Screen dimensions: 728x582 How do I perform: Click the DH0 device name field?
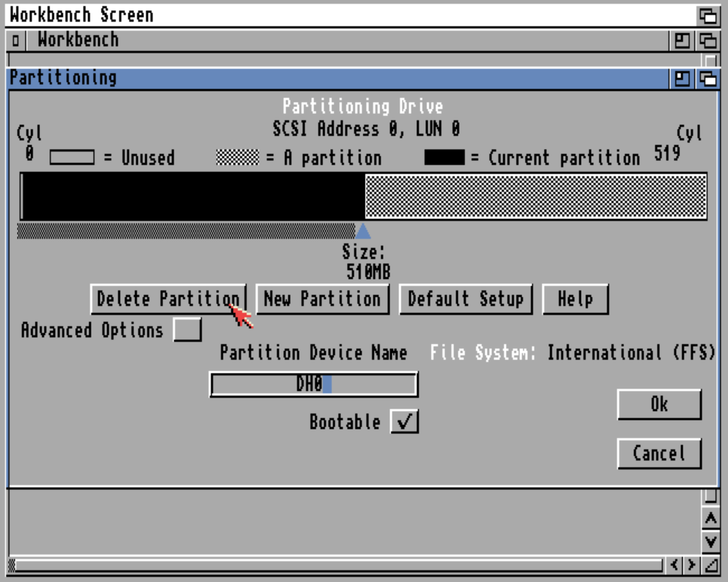[313, 384]
